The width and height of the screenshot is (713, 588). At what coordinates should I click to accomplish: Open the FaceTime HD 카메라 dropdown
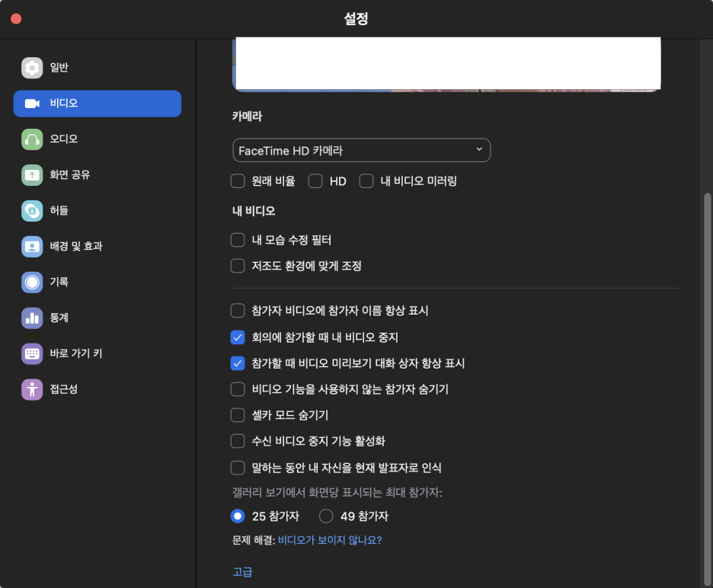(362, 150)
